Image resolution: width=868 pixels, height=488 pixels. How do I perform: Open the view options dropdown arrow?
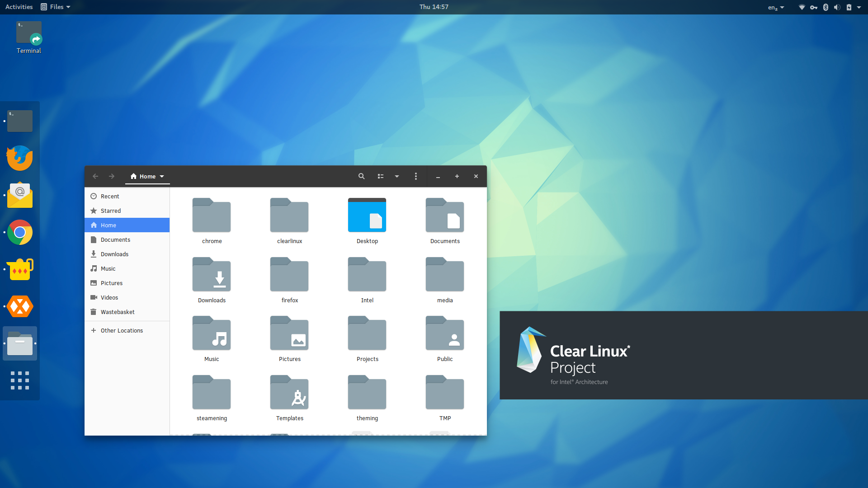tap(397, 176)
